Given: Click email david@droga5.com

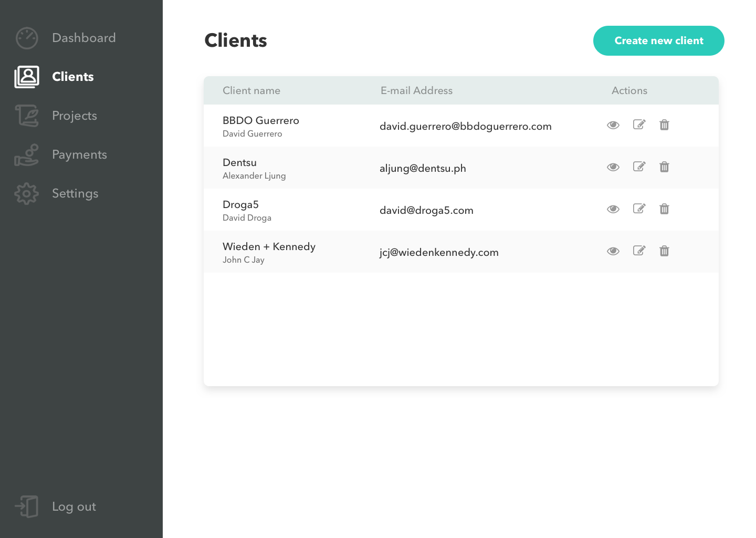Looking at the screenshot, I should pyautogui.click(x=426, y=211).
